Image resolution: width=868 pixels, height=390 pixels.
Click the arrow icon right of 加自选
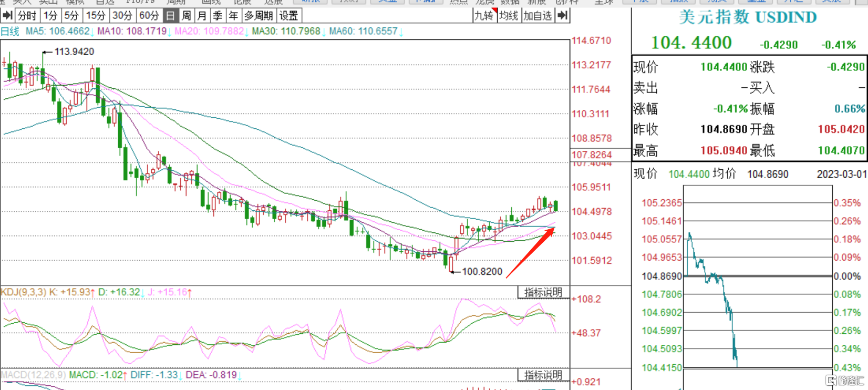562,16
